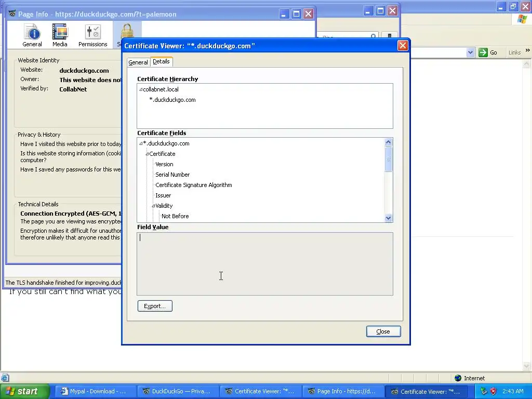This screenshot has height=399, width=532.
Task: Switch to DuckDuckGo — Priva... taskbar item
Action: [x=178, y=391]
